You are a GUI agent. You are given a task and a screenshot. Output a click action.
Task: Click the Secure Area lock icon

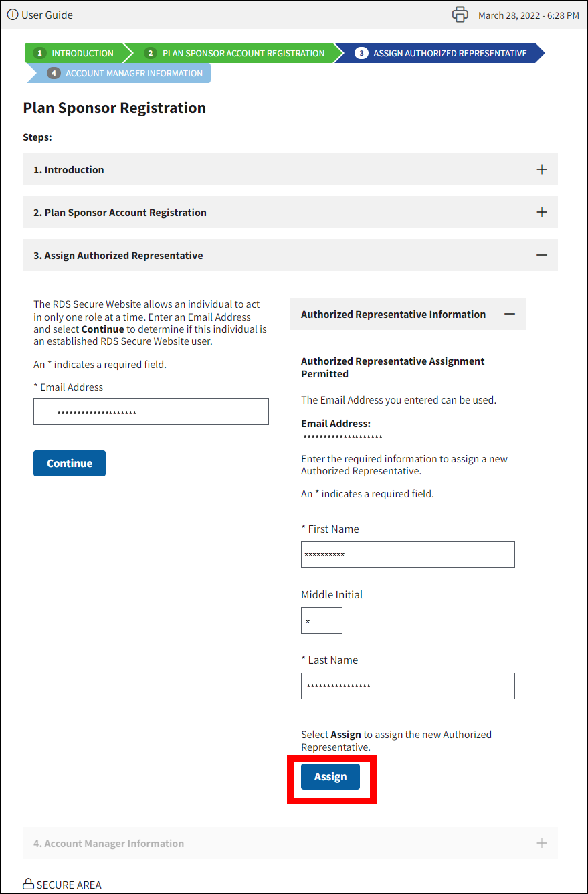coord(28,885)
